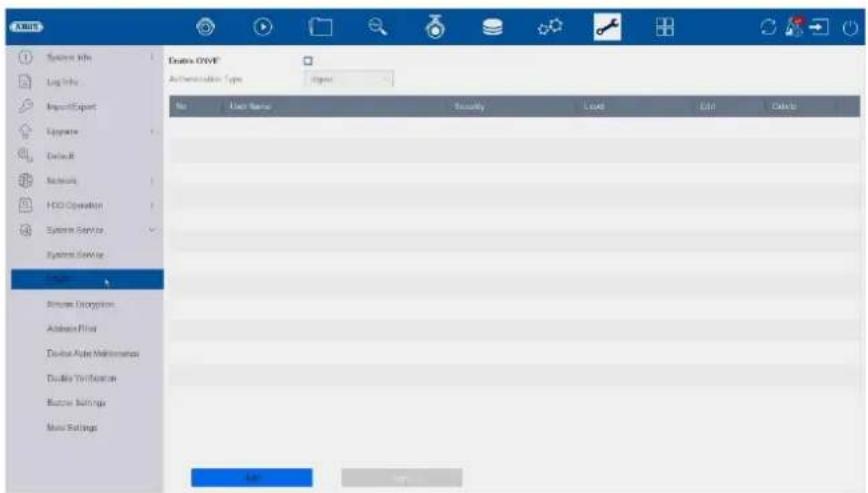Viewport: 868px width, 493px height.
Task: Click the User Name column header
Action: click(250, 106)
